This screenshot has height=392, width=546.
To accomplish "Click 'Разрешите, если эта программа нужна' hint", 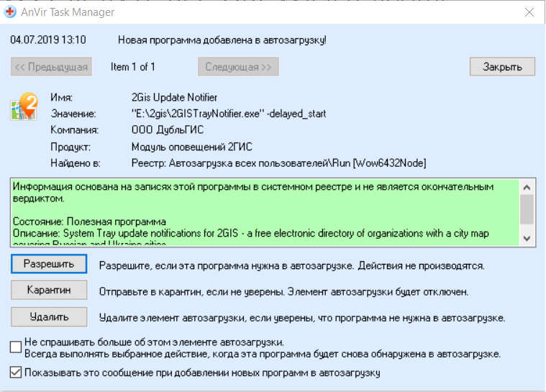I will coord(292,266).
